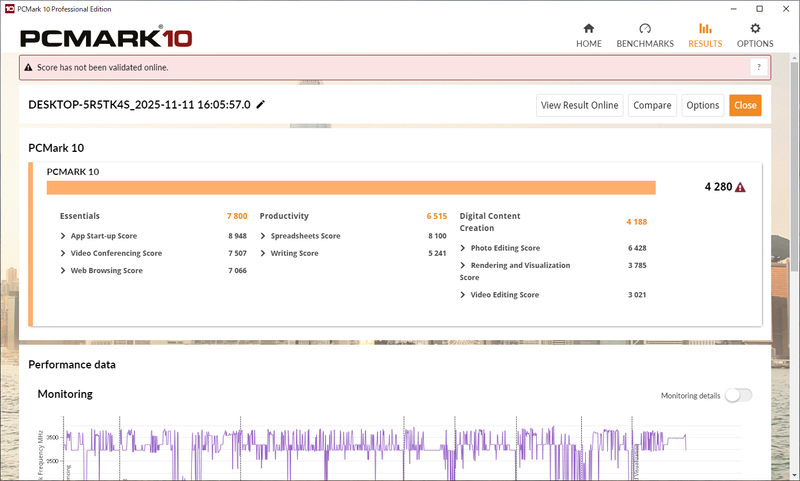Screen dimensions: 800x481
Task: Click Productivity score 6 515
Action: click(x=437, y=216)
